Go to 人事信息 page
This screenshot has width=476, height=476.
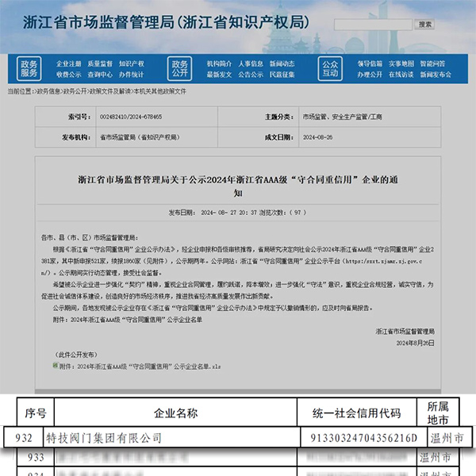coord(251,63)
